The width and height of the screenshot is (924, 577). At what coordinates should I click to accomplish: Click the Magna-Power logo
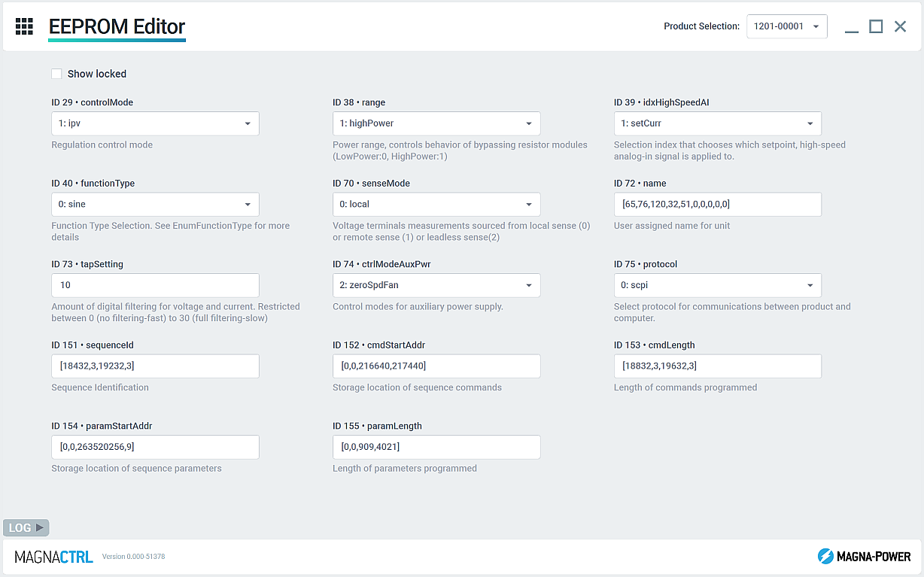[864, 557]
